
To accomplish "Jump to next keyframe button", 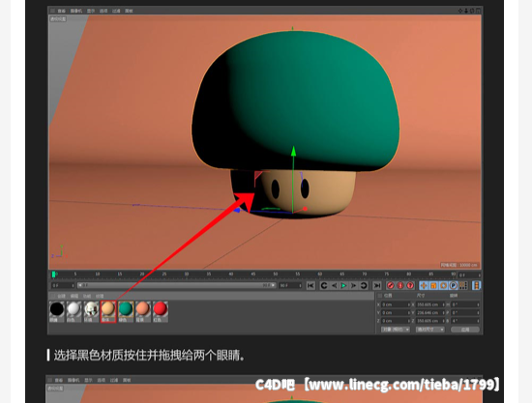I will [364, 286].
